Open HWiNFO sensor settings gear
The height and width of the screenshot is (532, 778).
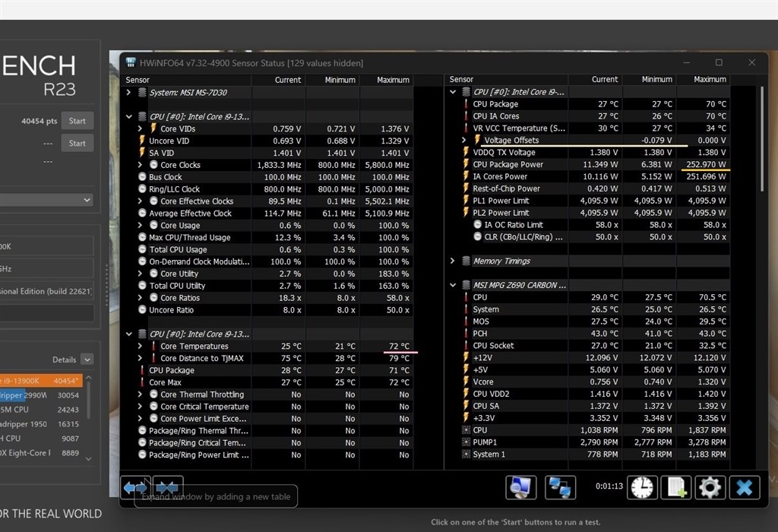click(710, 487)
